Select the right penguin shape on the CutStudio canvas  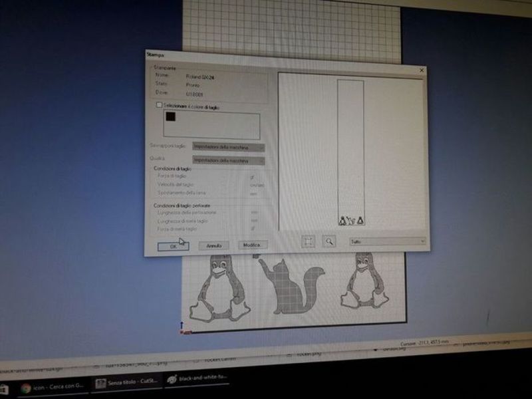pyautogui.click(x=364, y=280)
